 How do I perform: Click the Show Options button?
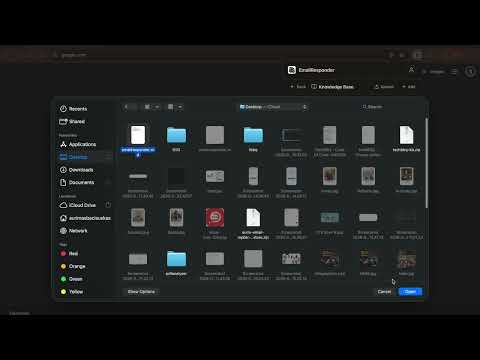(x=141, y=292)
